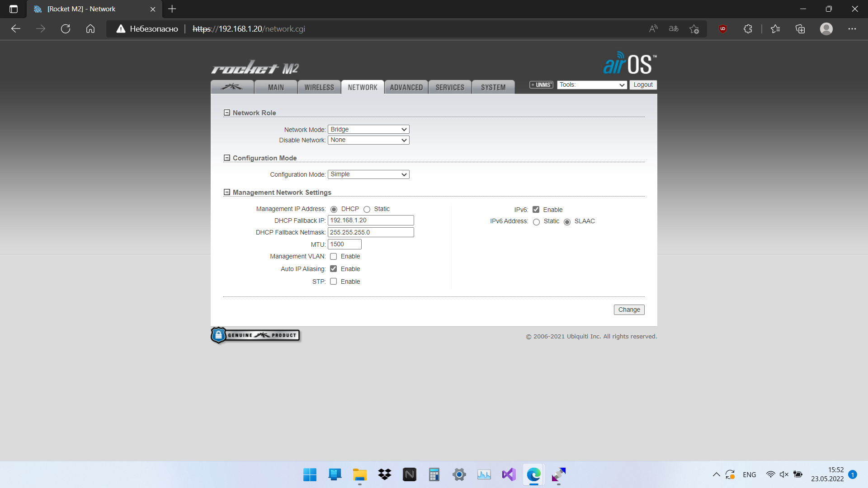The width and height of the screenshot is (868, 488).
Task: Open Dropbox from the taskbar
Action: click(385, 474)
